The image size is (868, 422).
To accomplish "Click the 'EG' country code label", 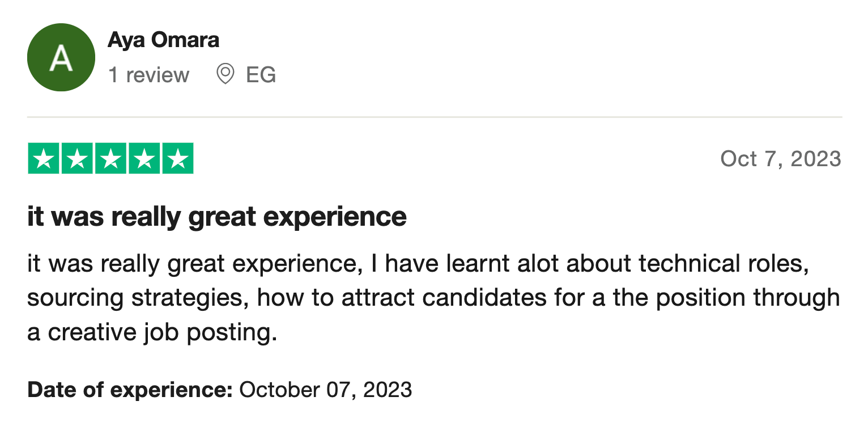I will [261, 75].
